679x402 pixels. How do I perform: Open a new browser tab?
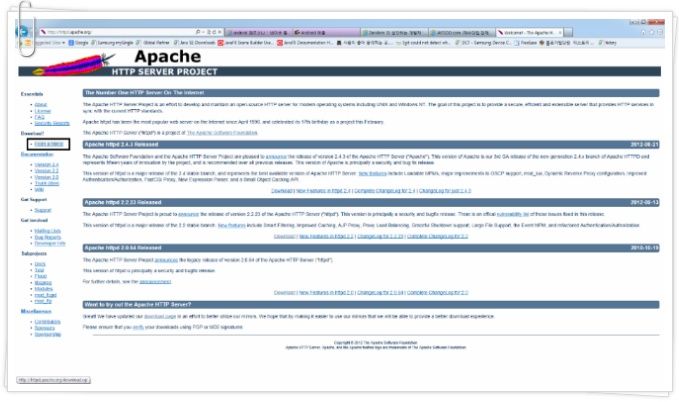568,32
